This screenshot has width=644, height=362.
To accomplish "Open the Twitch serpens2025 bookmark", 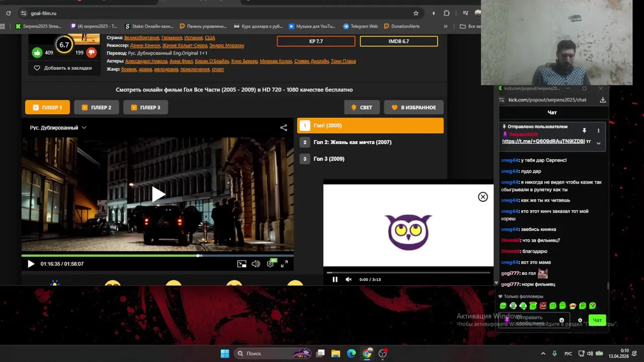I will click(x=94, y=26).
